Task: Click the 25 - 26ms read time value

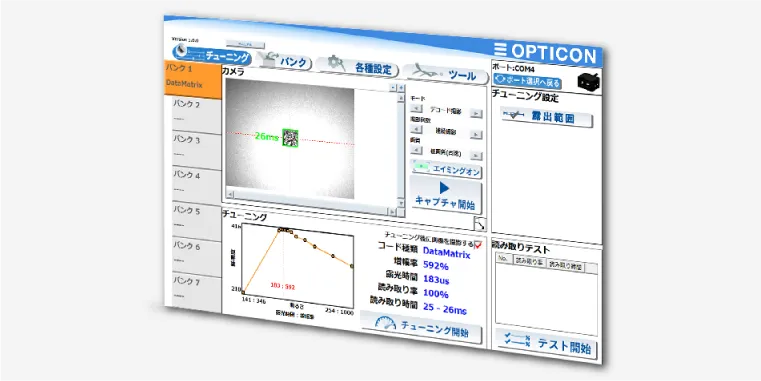Action: (445, 308)
